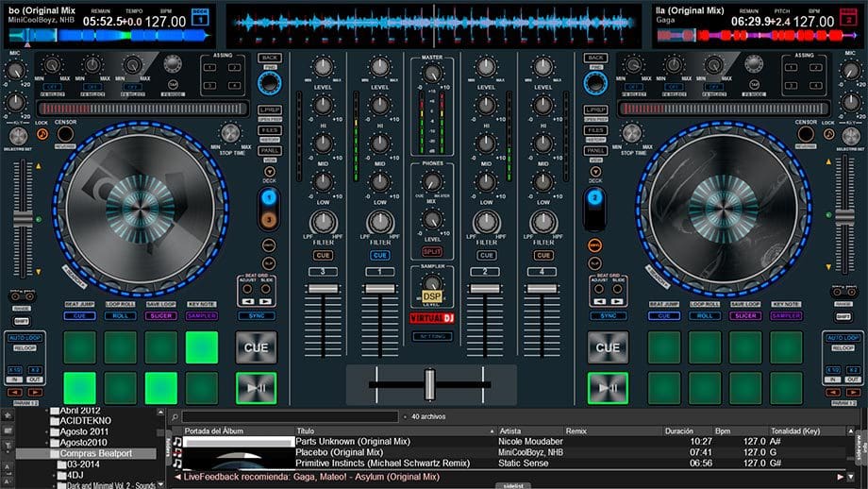Click the right pitch up yellow arrow
This screenshot has width=868, height=489.
(828, 161)
